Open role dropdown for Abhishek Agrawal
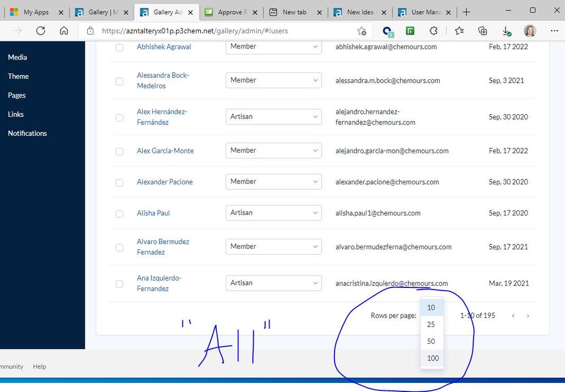Image resolution: width=565 pixels, height=392 pixels. [x=273, y=47]
